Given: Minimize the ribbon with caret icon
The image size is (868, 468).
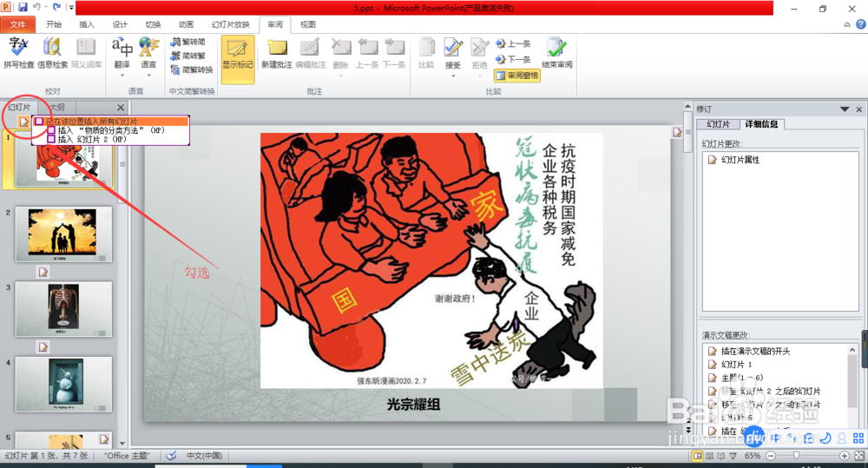Looking at the screenshot, I should pos(847,24).
